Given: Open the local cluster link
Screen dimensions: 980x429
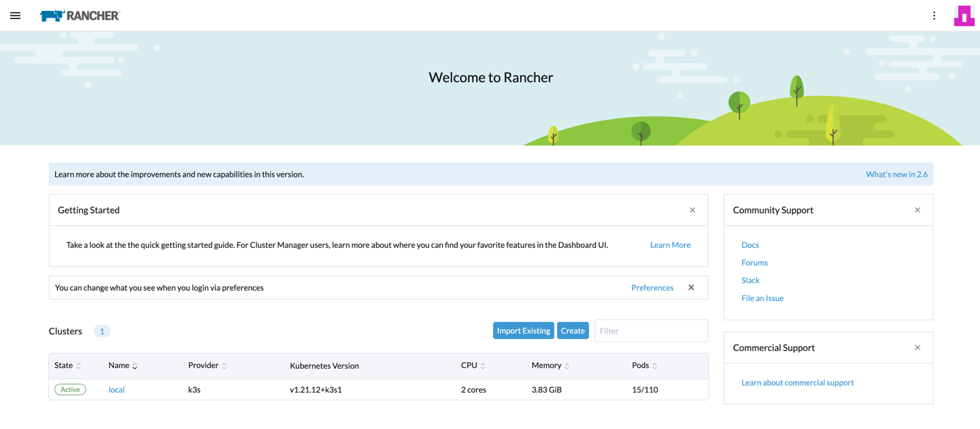Looking at the screenshot, I should [116, 390].
